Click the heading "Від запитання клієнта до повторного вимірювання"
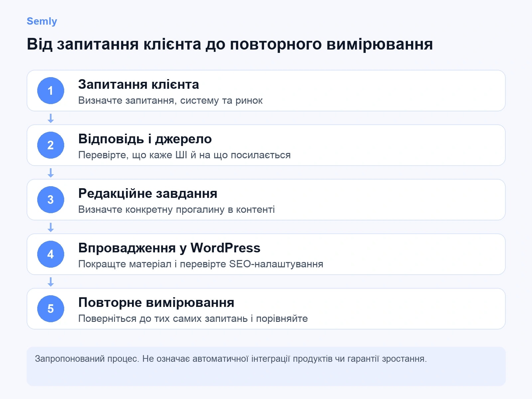Screen dimensions: 532x399 click(x=230, y=44)
